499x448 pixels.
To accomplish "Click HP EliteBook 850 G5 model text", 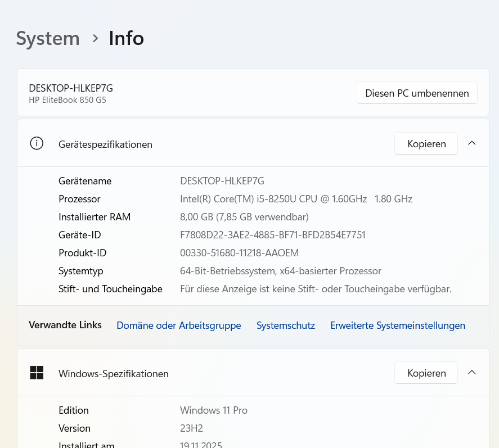I will (x=68, y=100).
